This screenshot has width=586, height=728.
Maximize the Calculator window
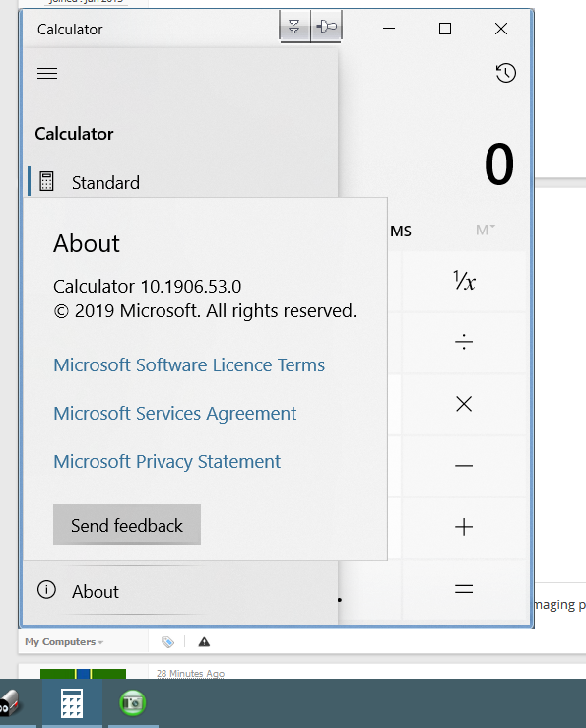tap(445, 29)
